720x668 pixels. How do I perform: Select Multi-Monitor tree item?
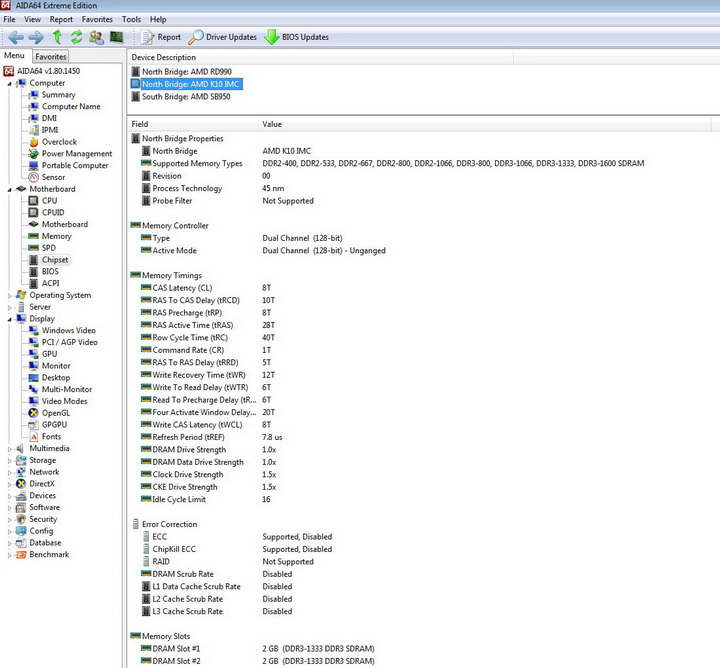click(x=67, y=389)
